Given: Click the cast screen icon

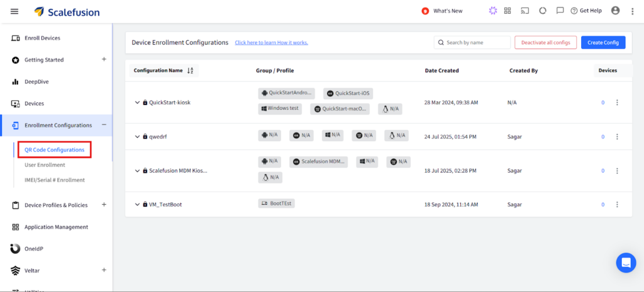Looking at the screenshot, I should [525, 11].
